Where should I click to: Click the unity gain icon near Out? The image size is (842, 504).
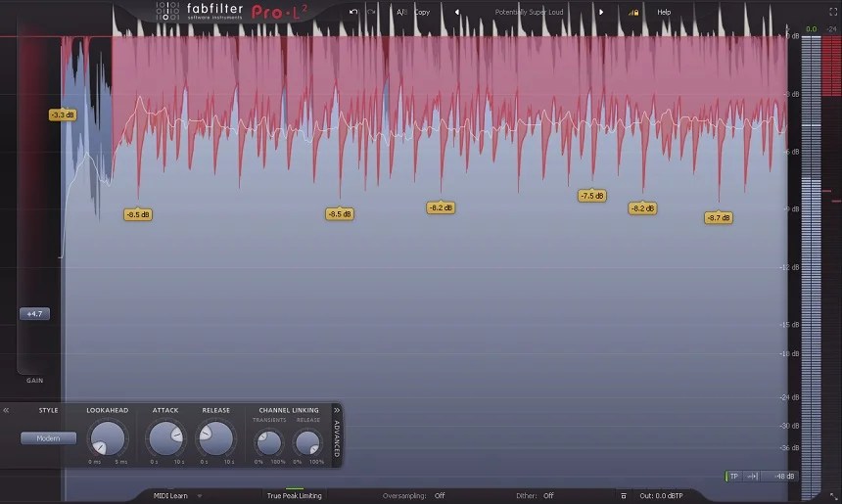624,496
